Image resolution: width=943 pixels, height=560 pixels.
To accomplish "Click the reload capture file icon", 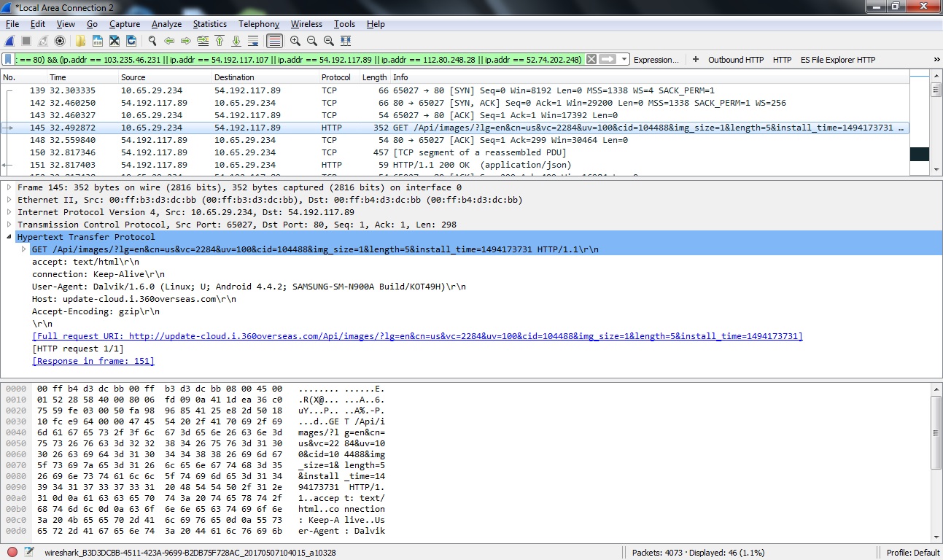I will (131, 41).
